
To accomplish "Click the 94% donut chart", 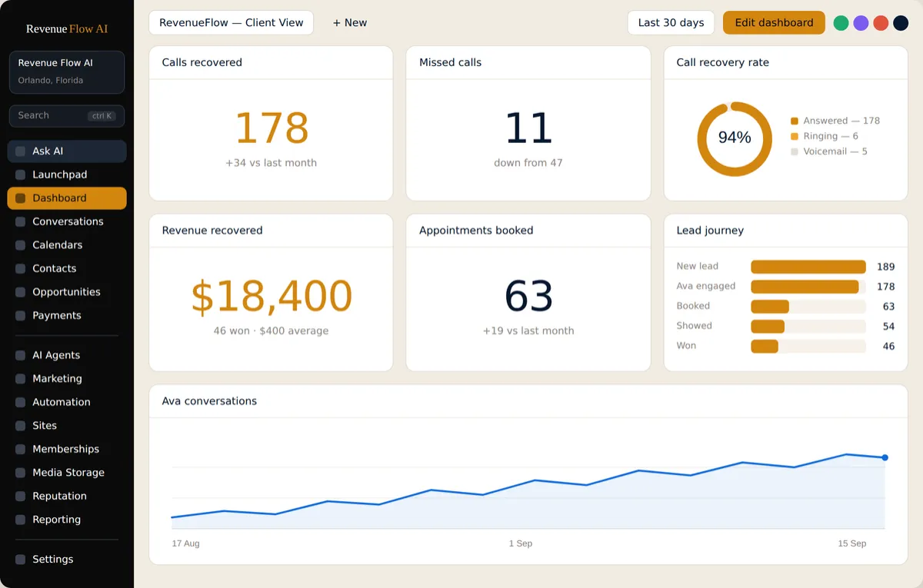I will pos(735,138).
